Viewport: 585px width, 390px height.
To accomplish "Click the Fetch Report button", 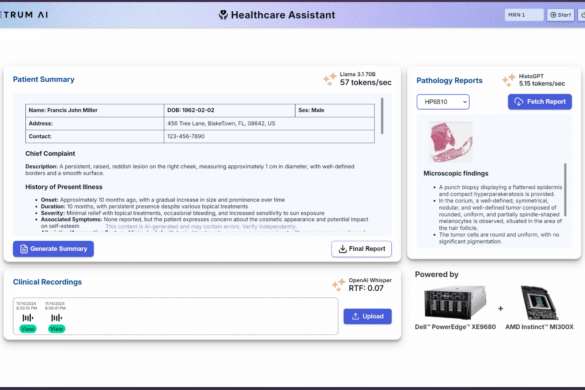I will [x=539, y=102].
